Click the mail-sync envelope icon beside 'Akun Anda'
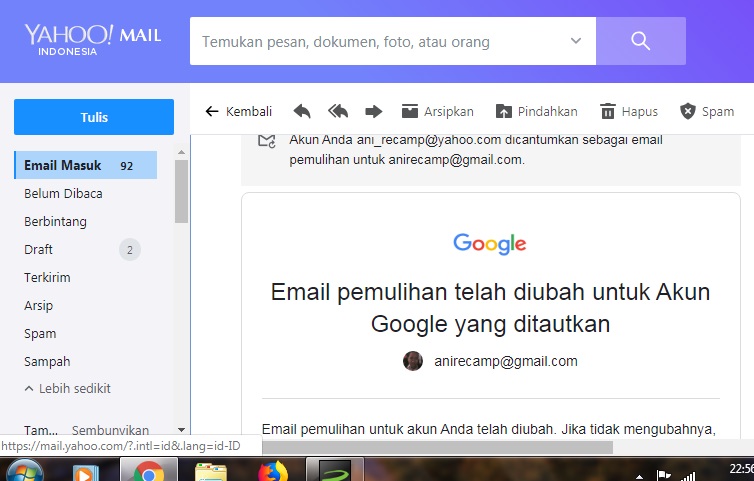 (266, 140)
